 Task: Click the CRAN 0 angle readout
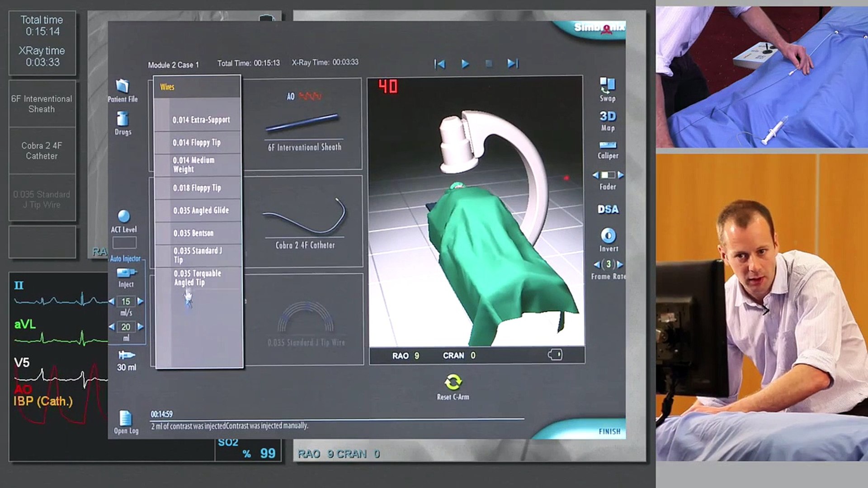pos(459,356)
